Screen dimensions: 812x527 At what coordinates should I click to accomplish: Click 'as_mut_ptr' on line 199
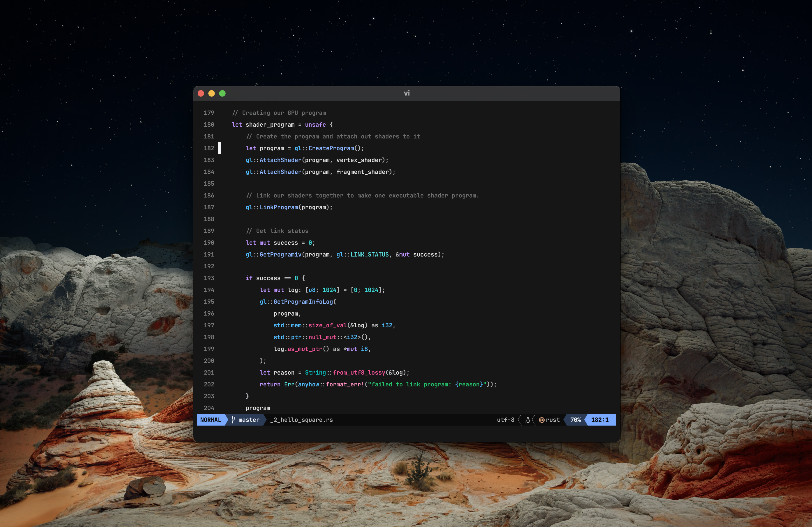(x=305, y=349)
